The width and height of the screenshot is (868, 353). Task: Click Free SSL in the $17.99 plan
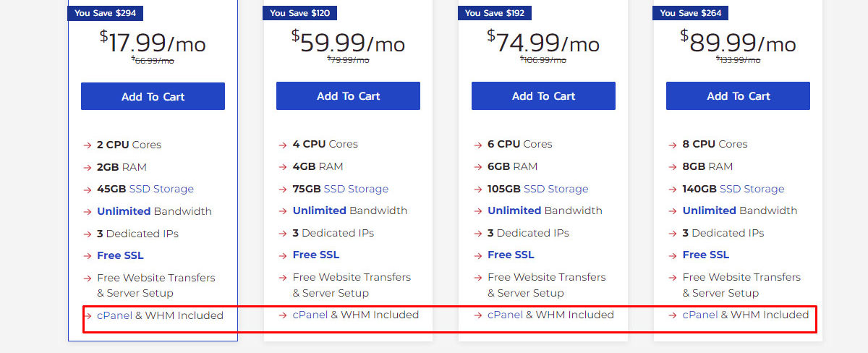120,255
